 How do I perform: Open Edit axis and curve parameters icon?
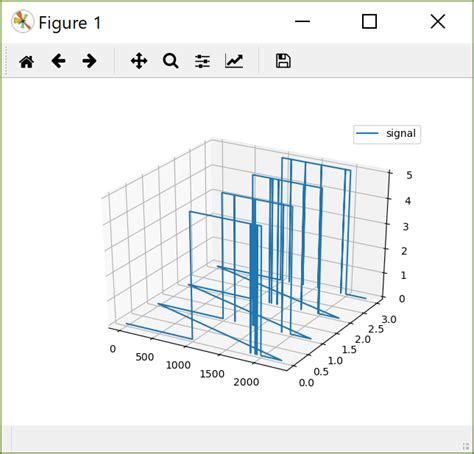(234, 61)
